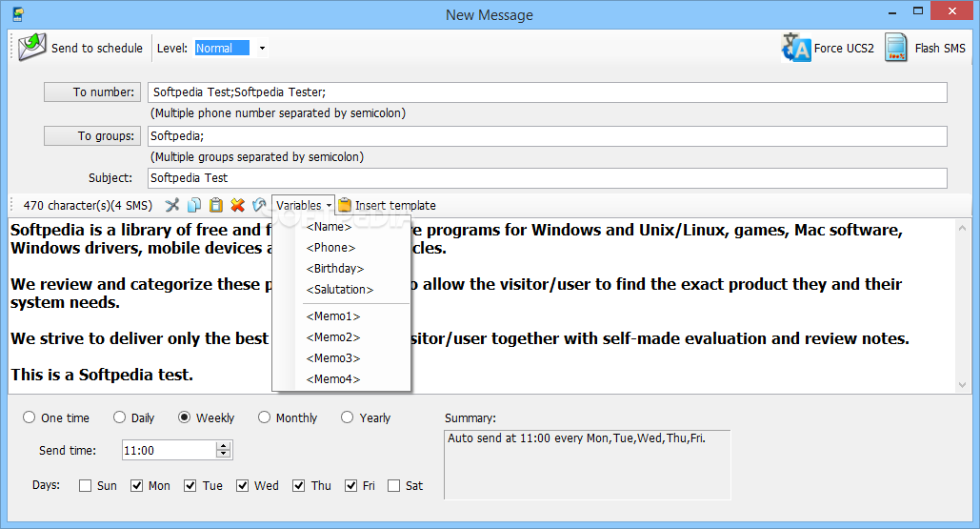Uncheck the Fri checkbox
The height and width of the screenshot is (529, 980).
click(351, 486)
